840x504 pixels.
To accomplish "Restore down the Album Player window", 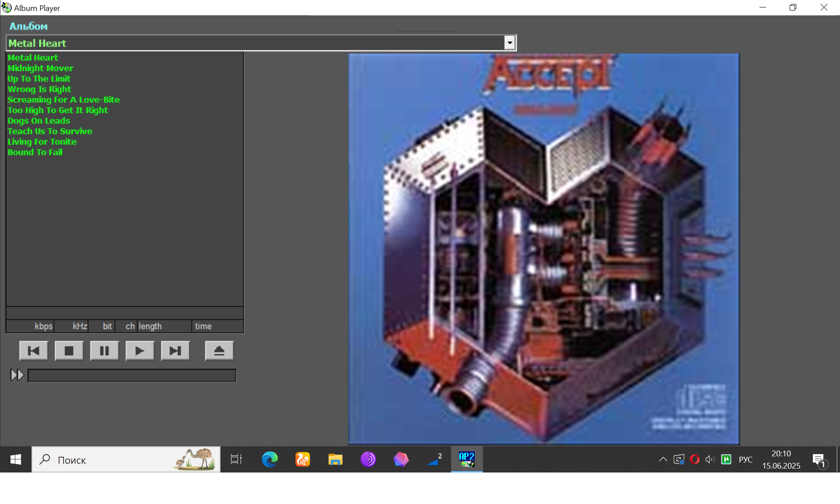I will [x=793, y=7].
